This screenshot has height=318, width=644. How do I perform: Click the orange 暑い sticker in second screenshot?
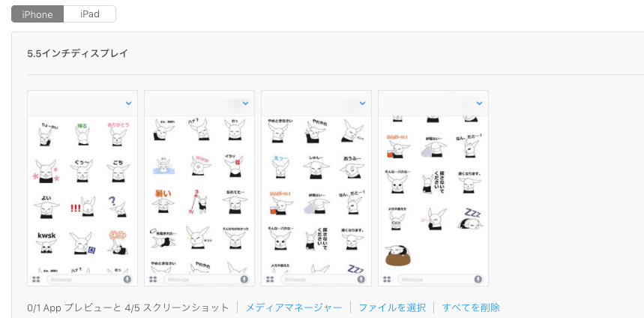click(163, 201)
